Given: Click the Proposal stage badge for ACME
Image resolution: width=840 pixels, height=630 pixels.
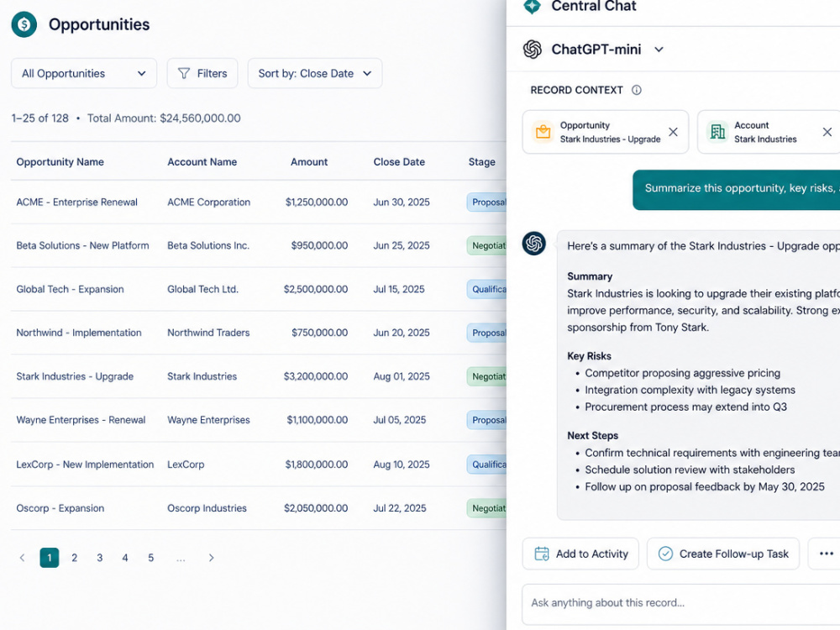Looking at the screenshot, I should tap(486, 202).
